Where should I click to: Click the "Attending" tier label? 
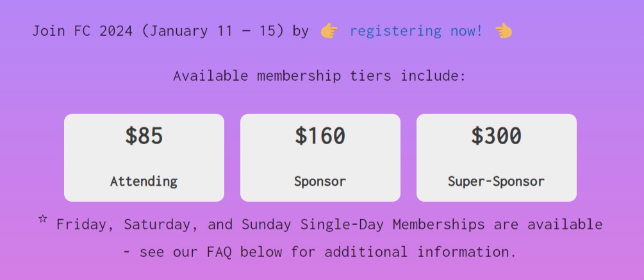click(x=144, y=181)
